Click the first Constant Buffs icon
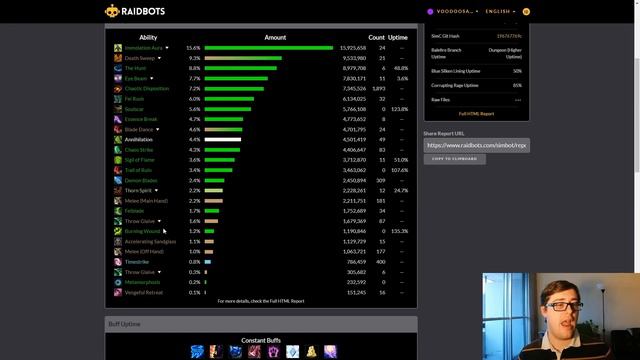This screenshot has height=360, width=640. [197, 351]
